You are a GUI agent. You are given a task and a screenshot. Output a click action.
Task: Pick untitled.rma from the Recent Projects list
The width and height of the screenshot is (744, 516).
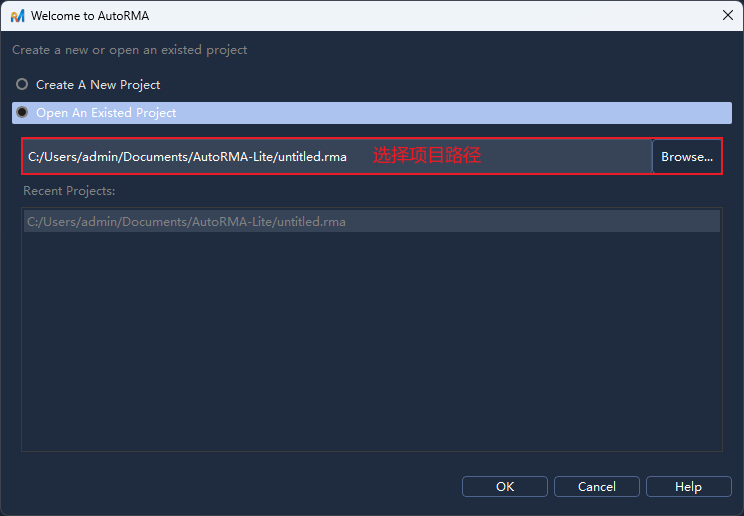point(186,221)
